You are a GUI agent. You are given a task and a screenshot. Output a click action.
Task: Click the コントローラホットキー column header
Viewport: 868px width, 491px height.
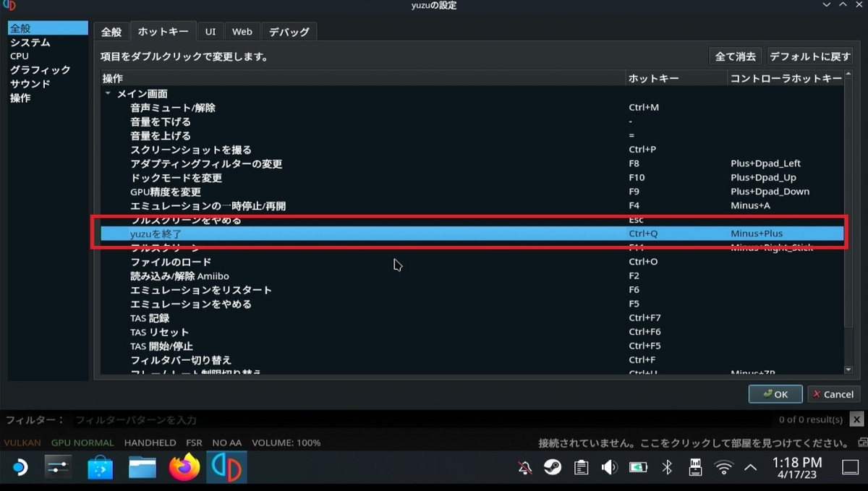[x=786, y=78]
